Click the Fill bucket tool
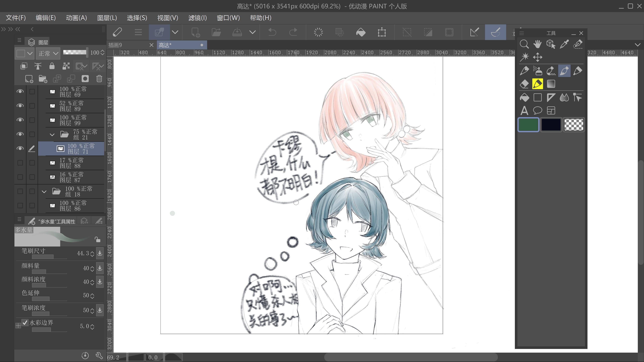Screen dimensions: 644x362 524,97
